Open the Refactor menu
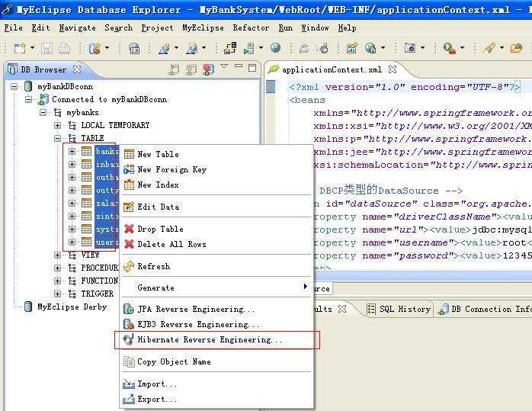The width and height of the screenshot is (532, 411). pyautogui.click(x=251, y=27)
